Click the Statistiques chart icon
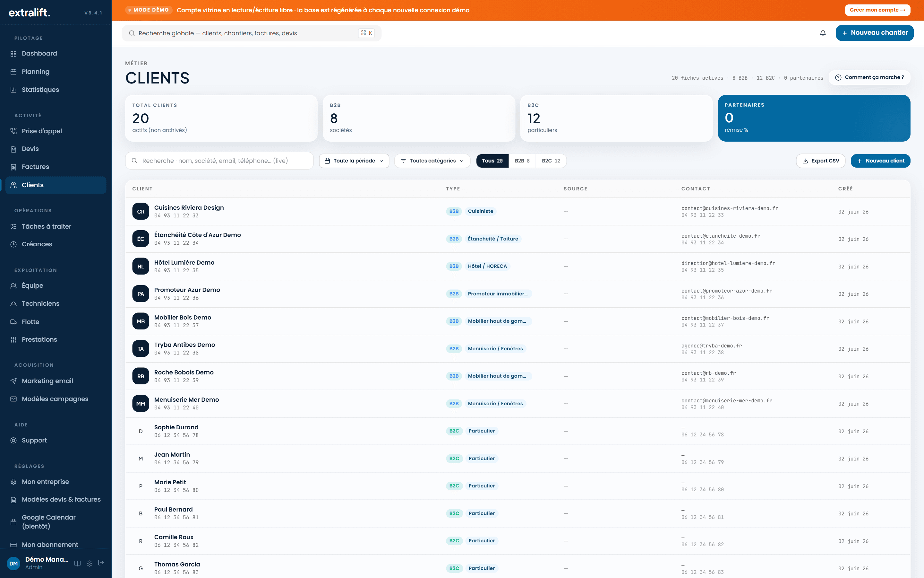Viewport: 924px width, 578px height. 13,90
